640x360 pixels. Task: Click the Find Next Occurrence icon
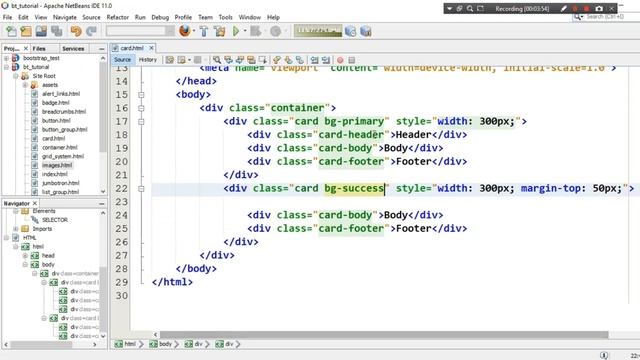point(240,60)
